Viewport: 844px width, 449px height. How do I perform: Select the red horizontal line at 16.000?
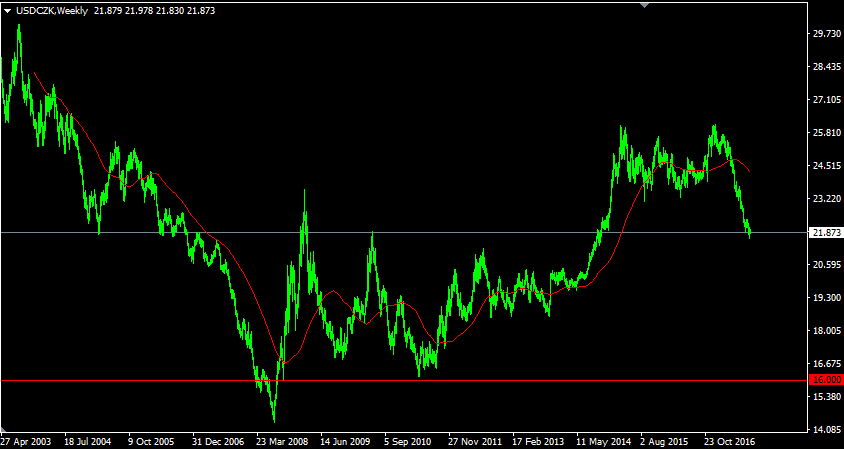[x=404, y=380]
